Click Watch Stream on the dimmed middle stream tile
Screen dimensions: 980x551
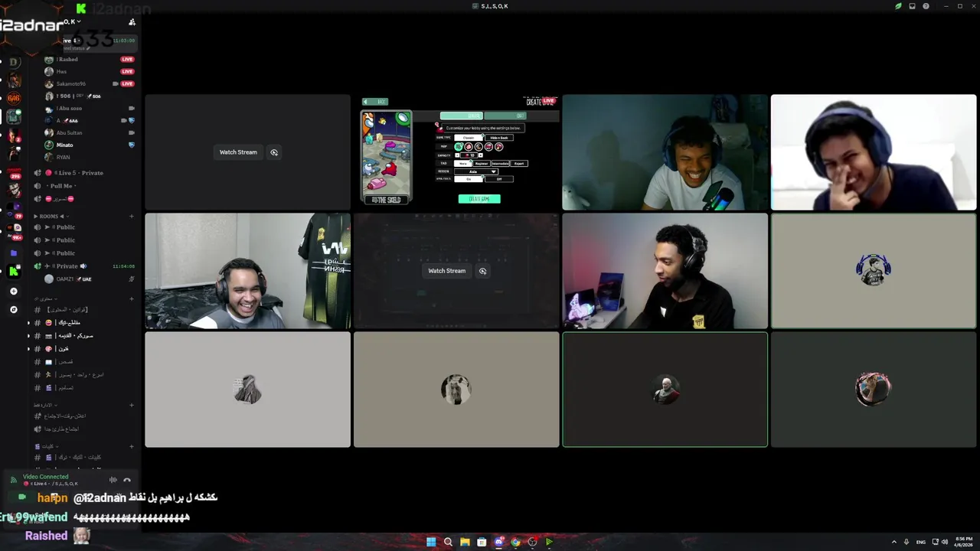click(x=446, y=271)
